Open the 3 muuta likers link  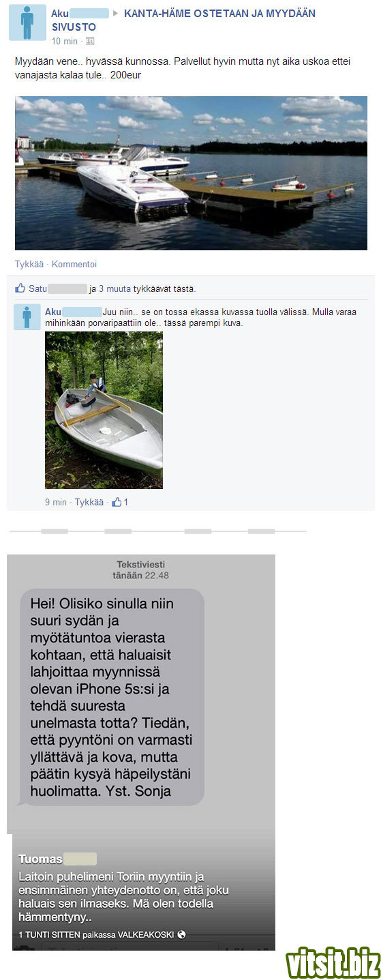point(115,288)
